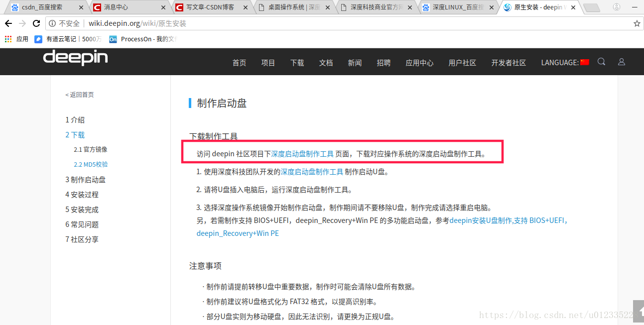
Task: Switch to the 深度LINUX_百度搜索 tab
Action: point(458,7)
